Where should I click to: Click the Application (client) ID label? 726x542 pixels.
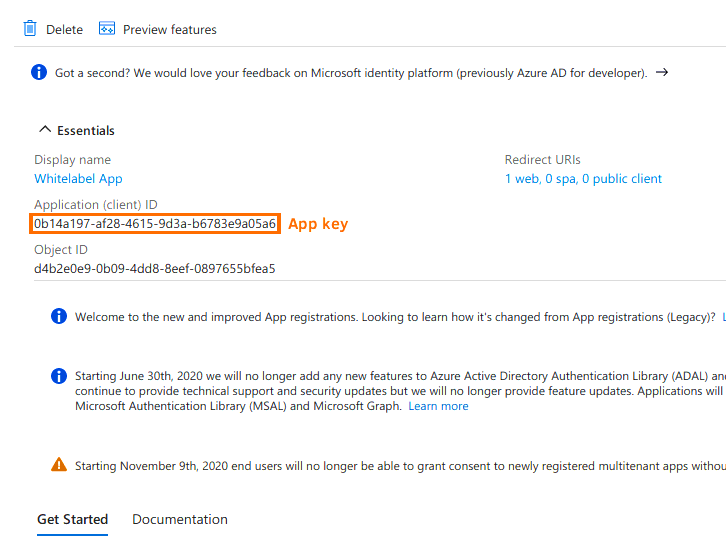(96, 205)
